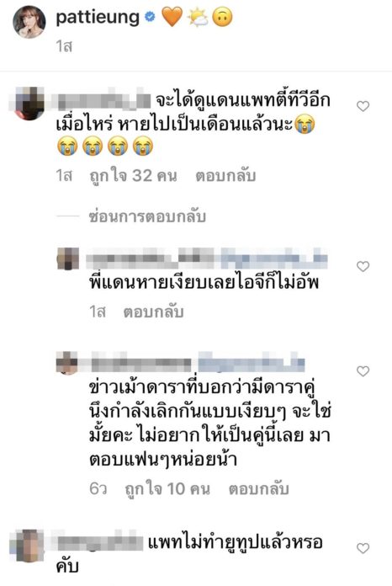Screen dimensions: 392x586
Task: Open avatar of the IG not updating replier
Action: (x=67, y=258)
